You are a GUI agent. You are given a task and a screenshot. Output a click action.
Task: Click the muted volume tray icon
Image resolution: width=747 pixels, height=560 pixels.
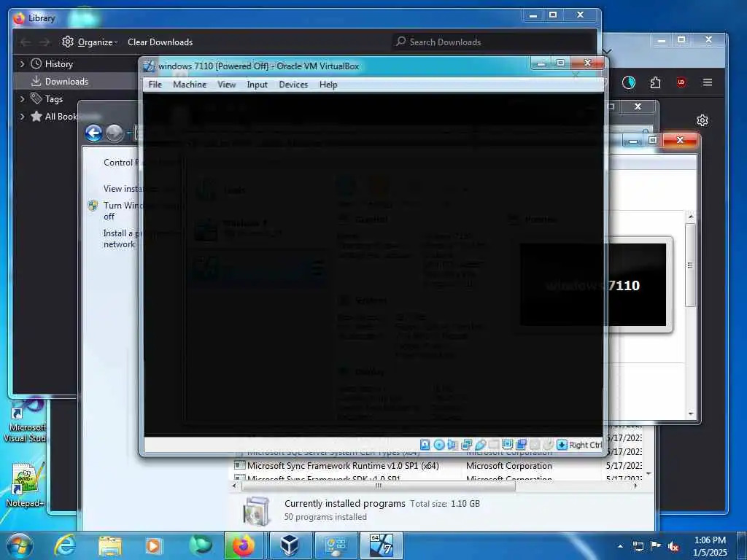pos(673,547)
